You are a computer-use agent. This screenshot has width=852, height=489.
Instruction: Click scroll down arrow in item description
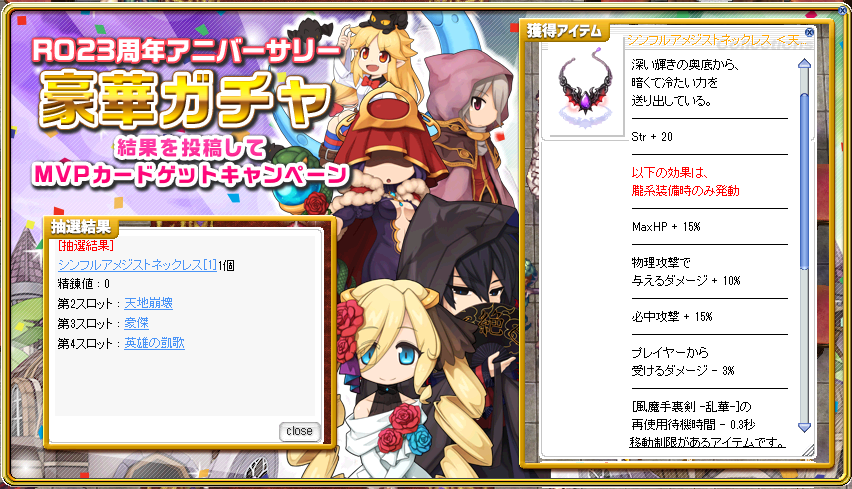[x=804, y=427]
